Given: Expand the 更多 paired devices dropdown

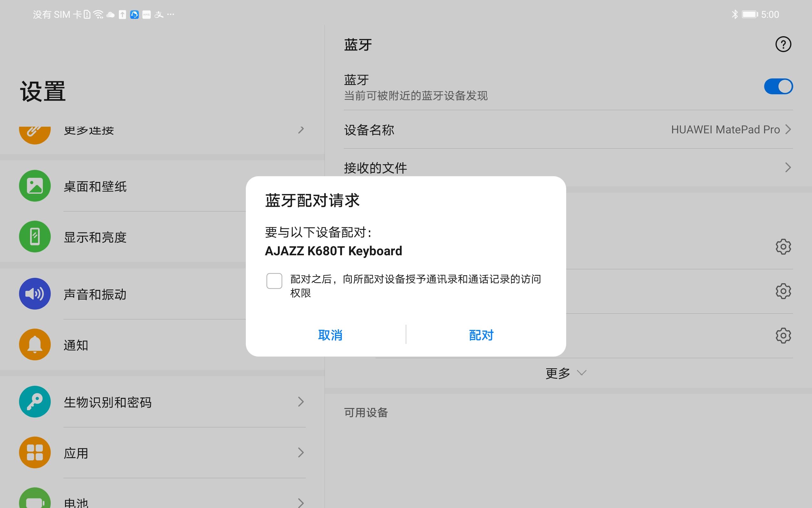Looking at the screenshot, I should point(566,373).
